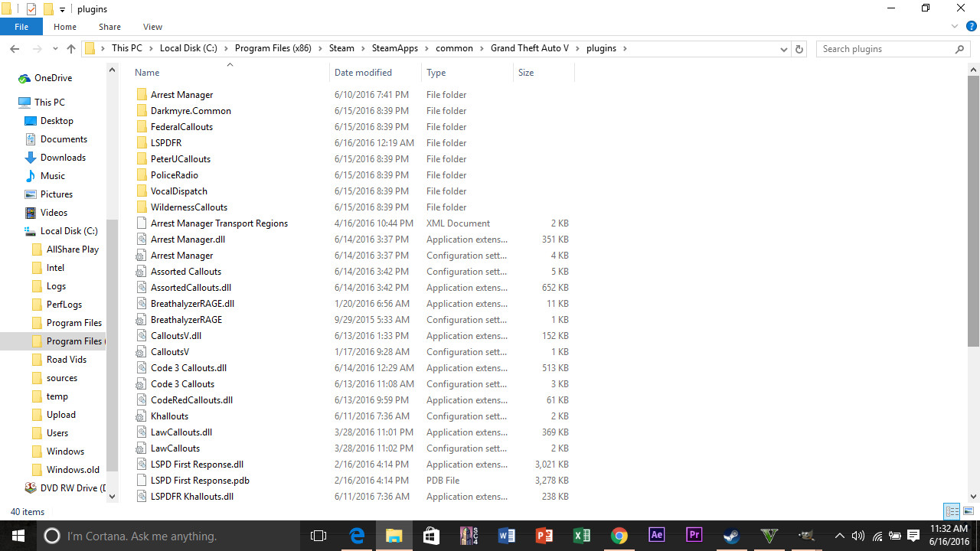
Task: Click the FederalCallouts folder icon
Action: point(141,127)
